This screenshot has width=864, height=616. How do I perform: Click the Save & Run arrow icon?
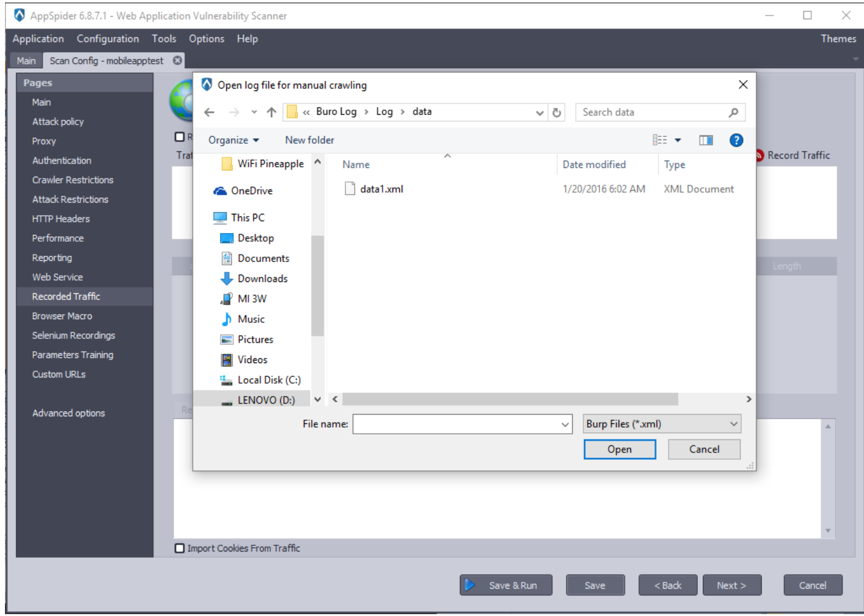[x=469, y=585]
